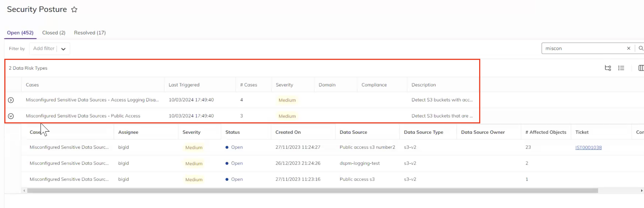Open case with data source dspm-logging-test
Viewport: 644px width, 208px height.
pyautogui.click(x=69, y=163)
